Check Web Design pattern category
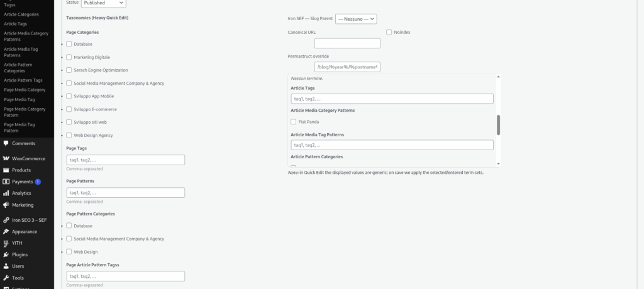The height and width of the screenshot is (289, 644). click(x=69, y=252)
